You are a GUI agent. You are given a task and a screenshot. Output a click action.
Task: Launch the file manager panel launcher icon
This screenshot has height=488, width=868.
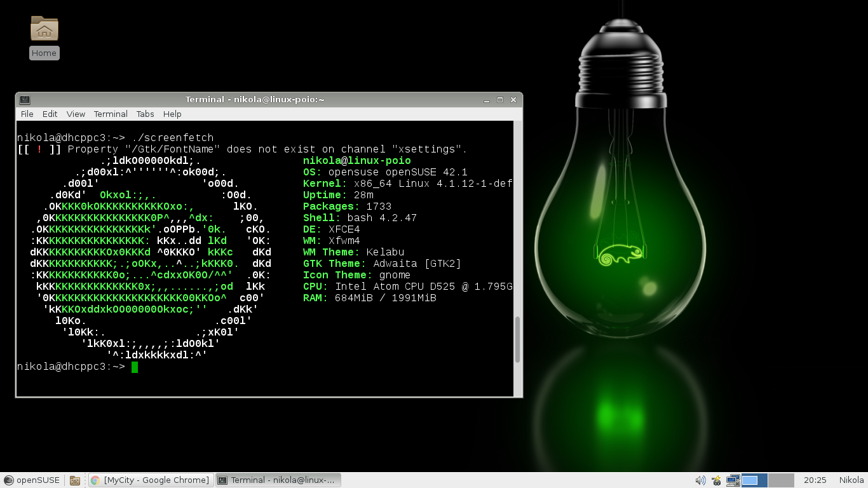(x=74, y=480)
